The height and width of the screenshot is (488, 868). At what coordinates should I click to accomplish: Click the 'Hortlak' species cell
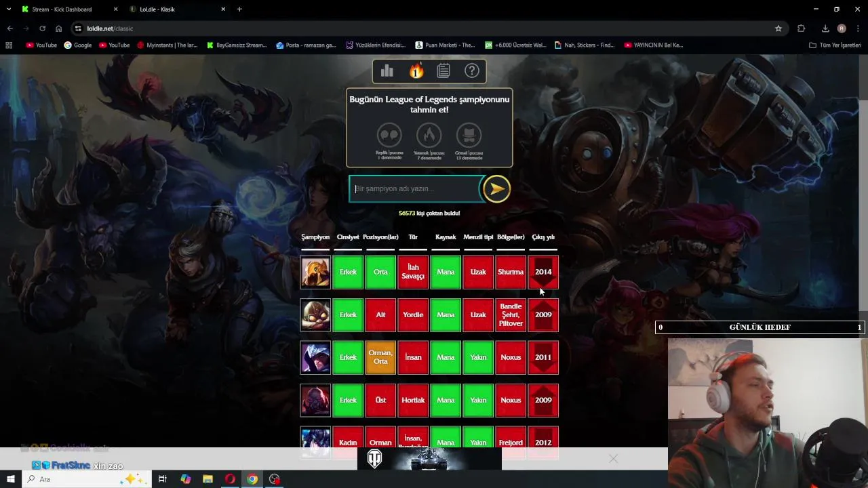tap(413, 401)
